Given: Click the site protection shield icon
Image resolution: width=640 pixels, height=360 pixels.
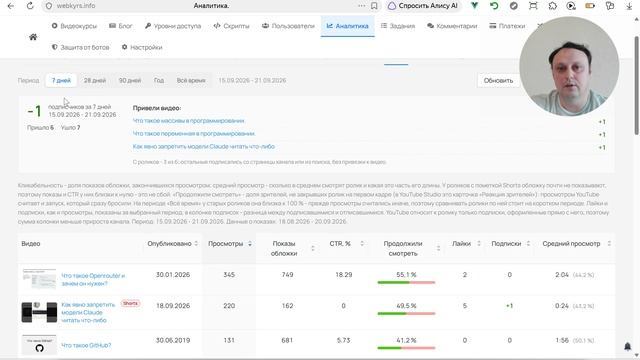Looking at the screenshot, I should click(49, 6).
